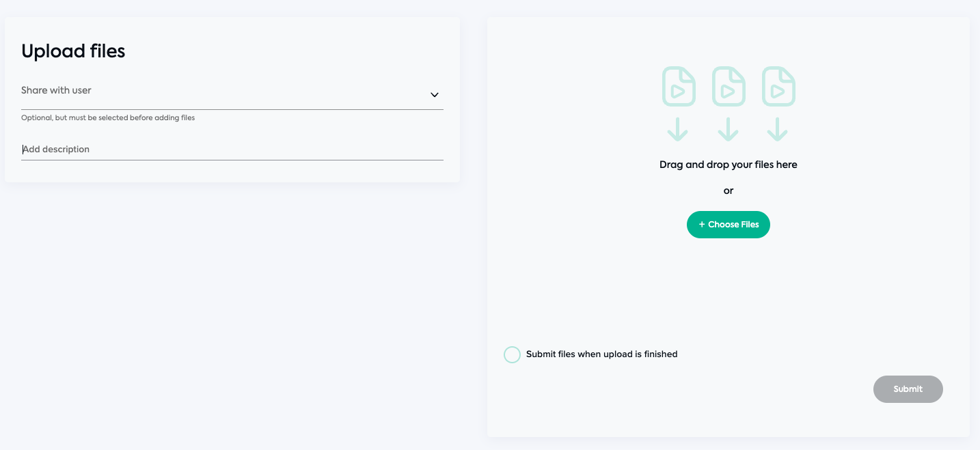Image resolution: width=980 pixels, height=450 pixels.
Task: Click the 'Drag and drop your files here' text
Action: (729, 165)
